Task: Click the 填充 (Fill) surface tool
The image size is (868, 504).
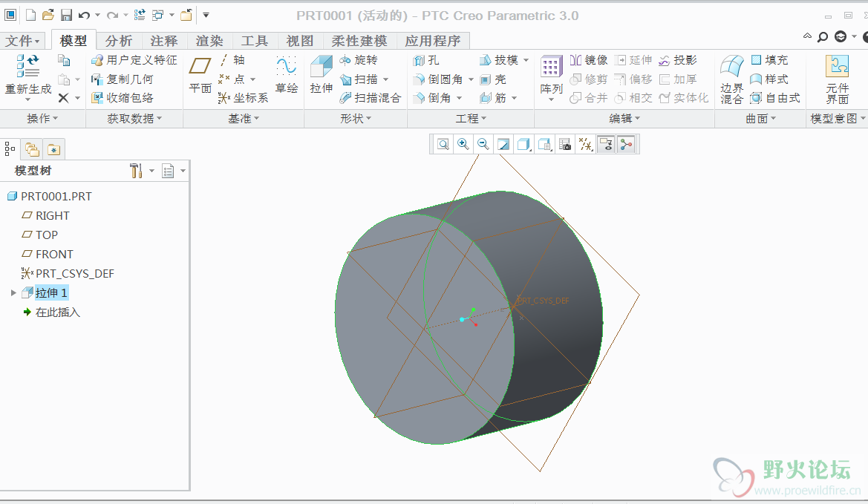Action: (x=769, y=59)
